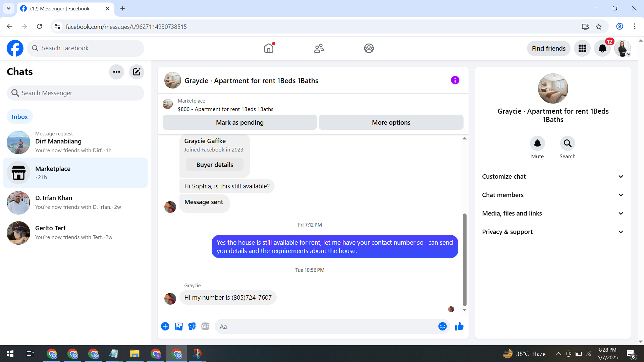The image size is (644, 362).
Task: Expand the Customize chat section
Action: coord(553,177)
